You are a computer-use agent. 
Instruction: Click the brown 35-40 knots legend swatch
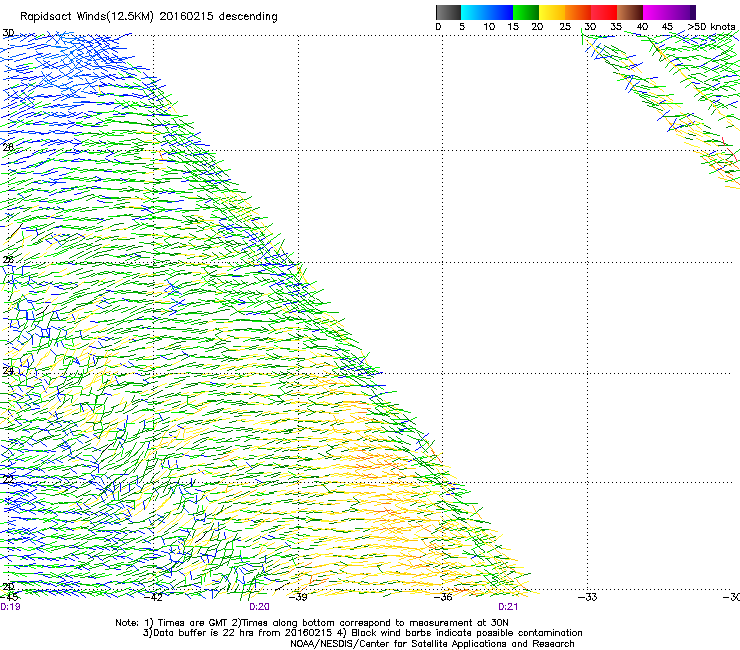click(630, 12)
